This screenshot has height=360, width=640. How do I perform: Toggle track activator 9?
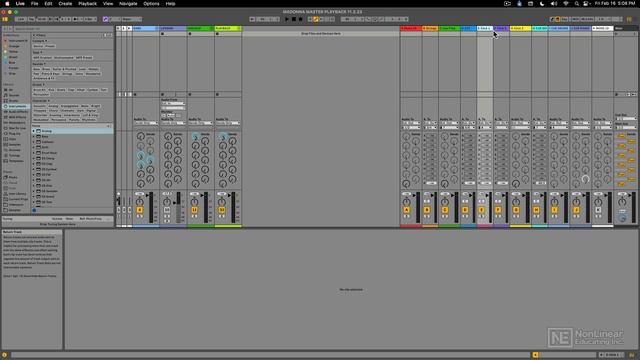pos(140,210)
